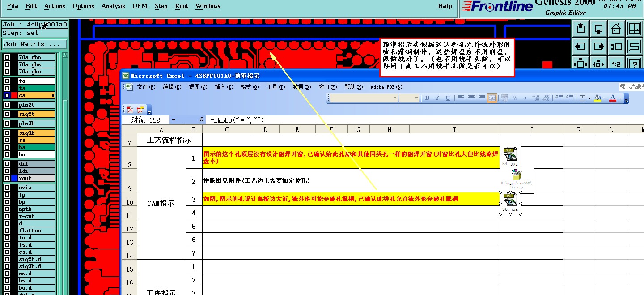The height and width of the screenshot is (295, 644).
Task: Click the formula bar input field
Action: (x=425, y=120)
